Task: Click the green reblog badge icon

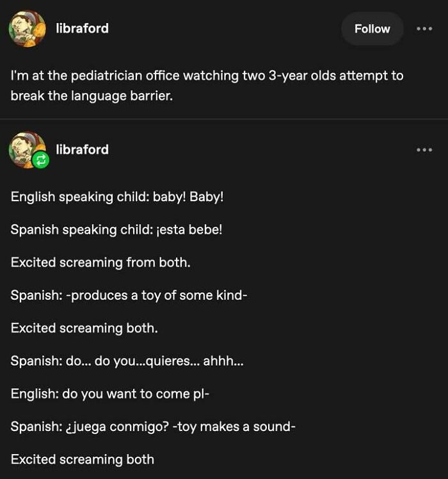Action: (x=41, y=161)
